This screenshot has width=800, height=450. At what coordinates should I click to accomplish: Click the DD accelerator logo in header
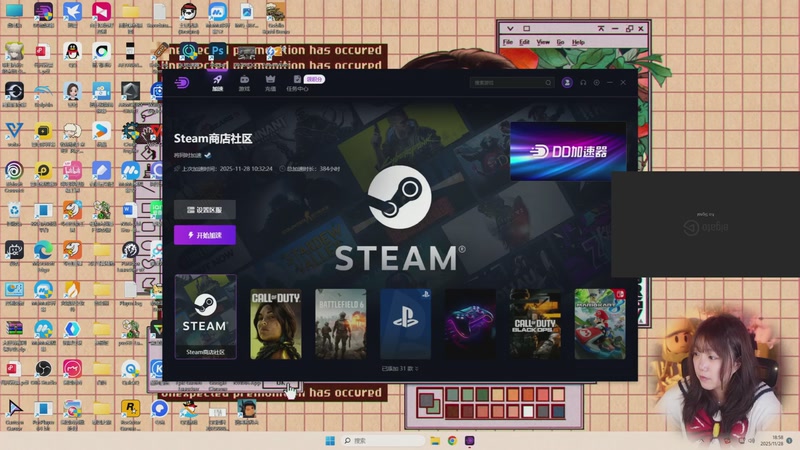coord(182,82)
